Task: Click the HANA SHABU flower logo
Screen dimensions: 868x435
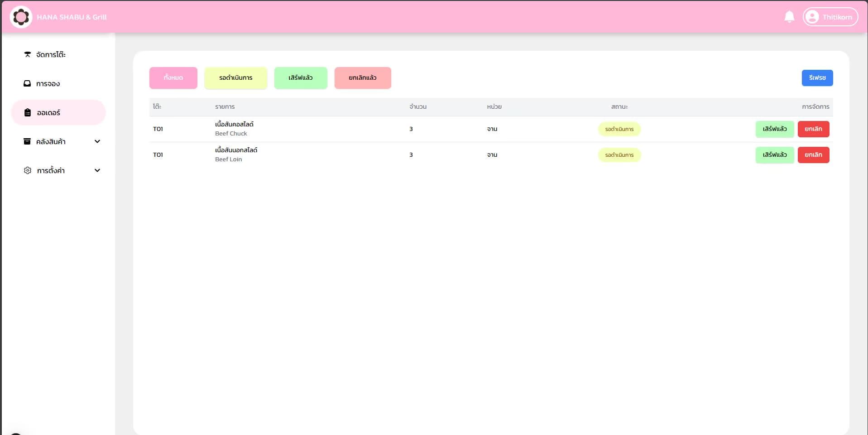Action: point(21,16)
